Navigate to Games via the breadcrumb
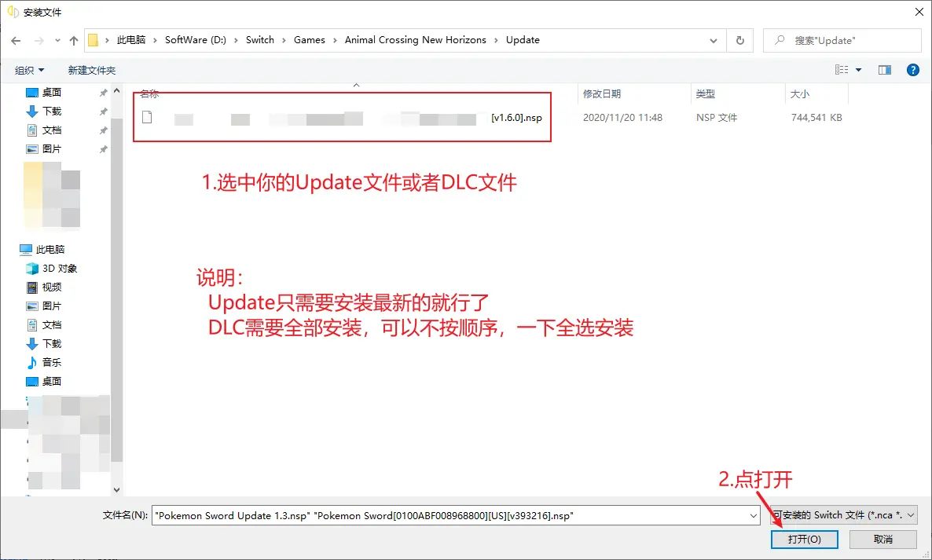 pos(310,40)
